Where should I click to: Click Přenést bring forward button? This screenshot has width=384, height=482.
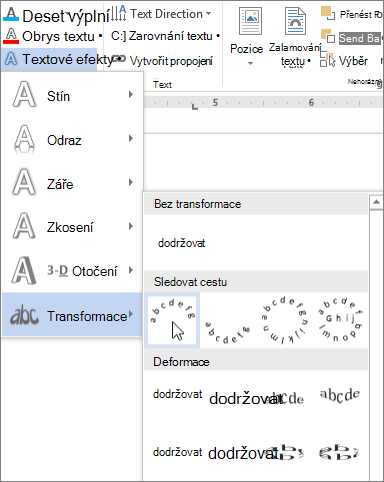coord(351,14)
